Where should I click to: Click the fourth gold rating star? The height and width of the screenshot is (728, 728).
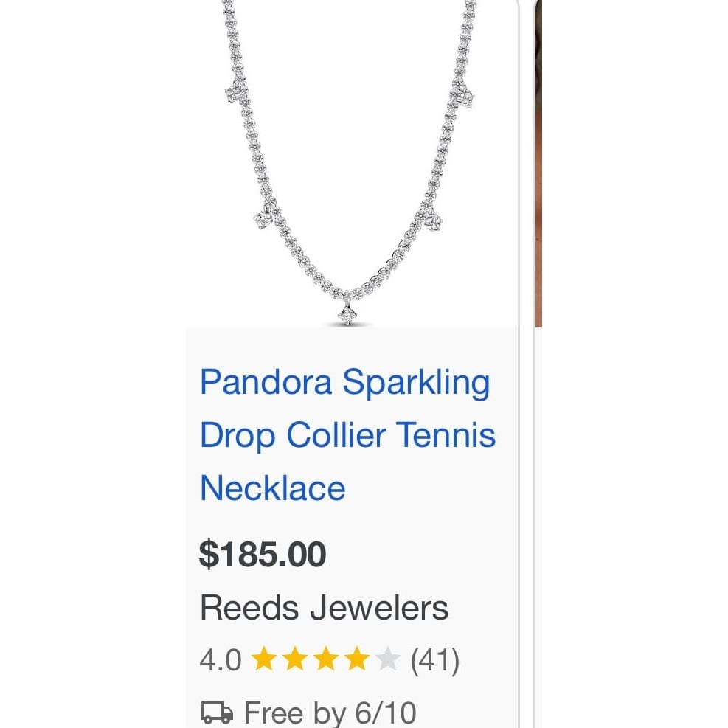tap(357, 659)
